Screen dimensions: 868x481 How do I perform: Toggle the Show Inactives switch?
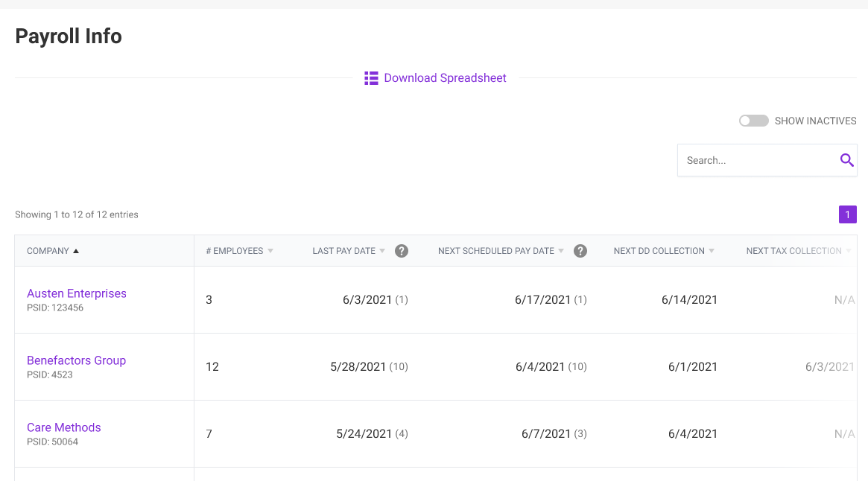(753, 121)
